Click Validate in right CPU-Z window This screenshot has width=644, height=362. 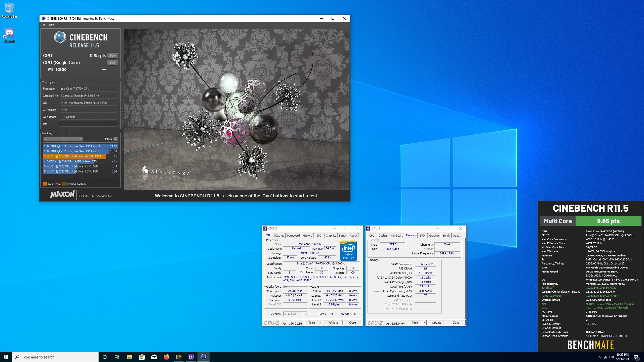click(436, 323)
